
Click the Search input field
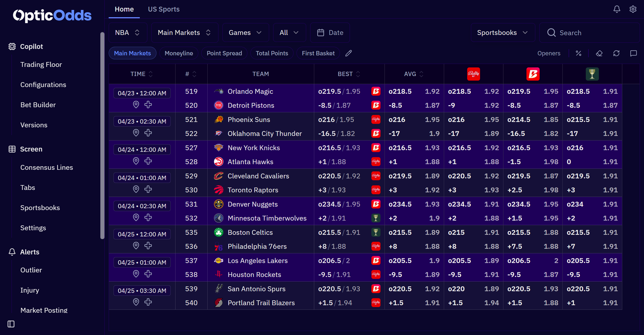pyautogui.click(x=590, y=33)
